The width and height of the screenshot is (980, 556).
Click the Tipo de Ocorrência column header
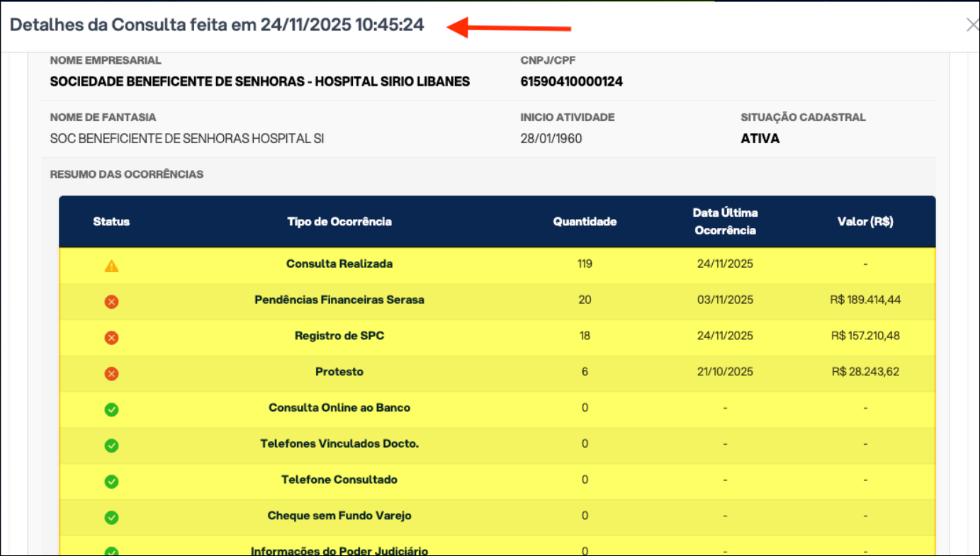click(x=339, y=222)
